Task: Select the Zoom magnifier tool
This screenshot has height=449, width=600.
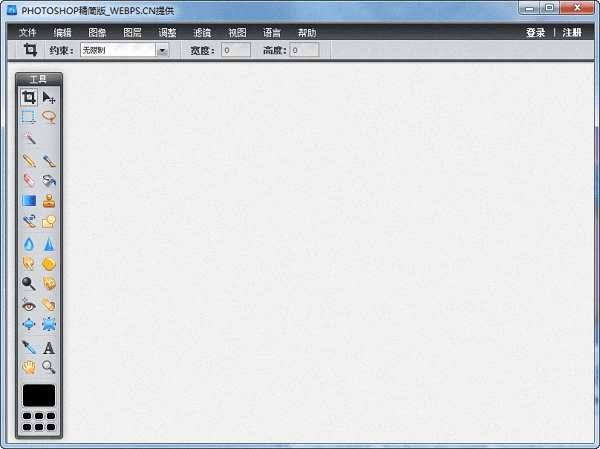Action: (x=49, y=367)
